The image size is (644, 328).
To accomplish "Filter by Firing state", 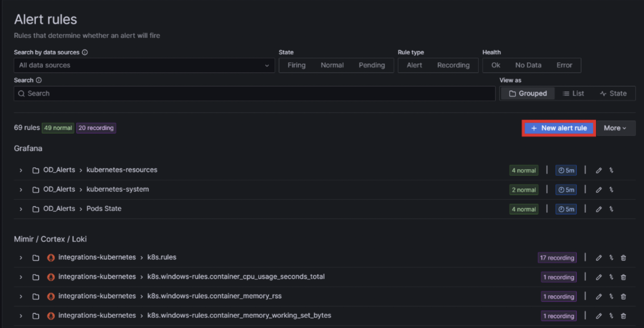I will click(297, 65).
